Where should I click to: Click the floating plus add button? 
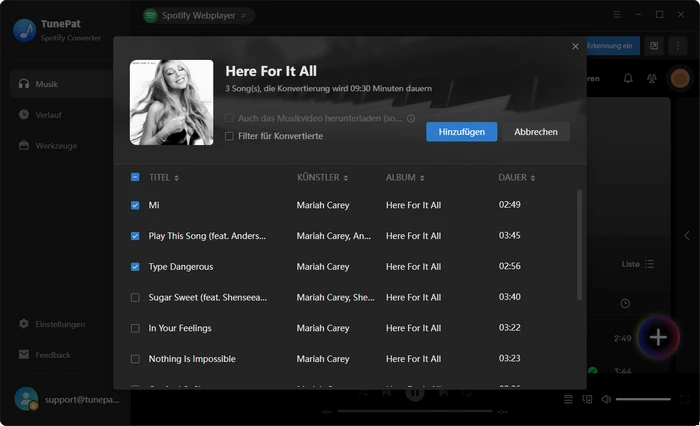(x=658, y=337)
